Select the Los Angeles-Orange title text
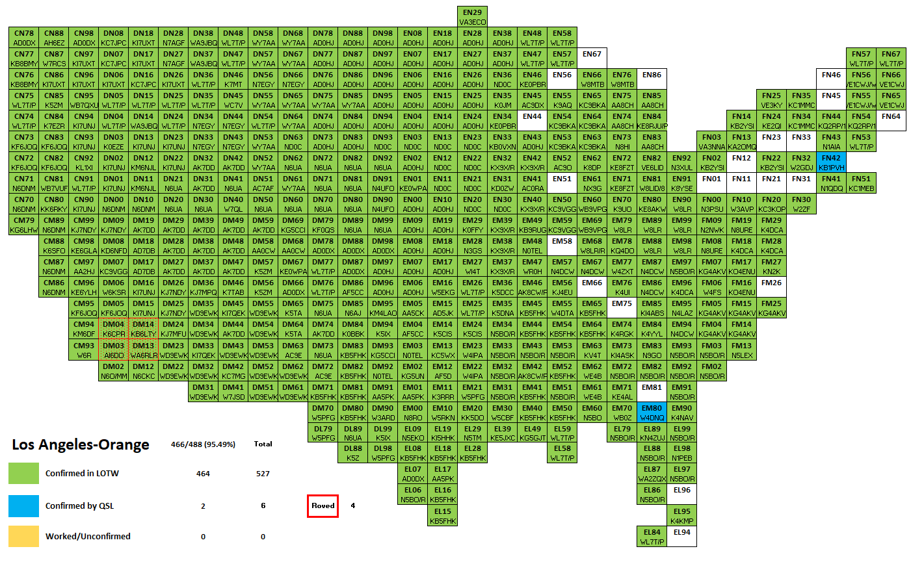The width and height of the screenshot is (924, 575). pyautogui.click(x=81, y=444)
